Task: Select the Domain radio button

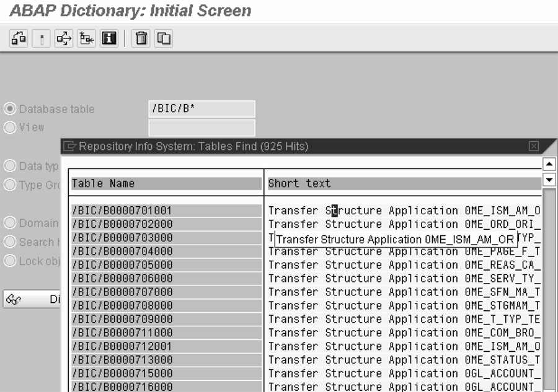Action: [10, 223]
